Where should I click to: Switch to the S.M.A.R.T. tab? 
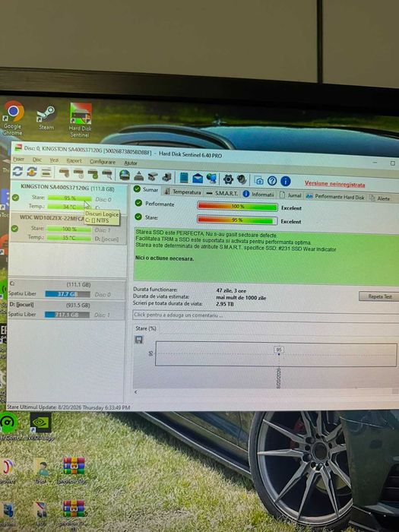pos(222,193)
